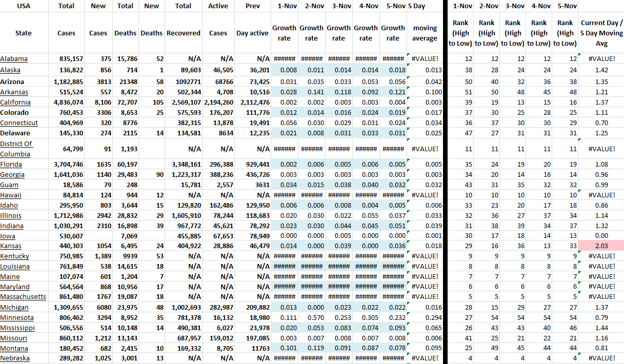Image resolution: width=624 pixels, height=364 pixels.
Task: Open the Alabama state link
Action: coord(14,59)
